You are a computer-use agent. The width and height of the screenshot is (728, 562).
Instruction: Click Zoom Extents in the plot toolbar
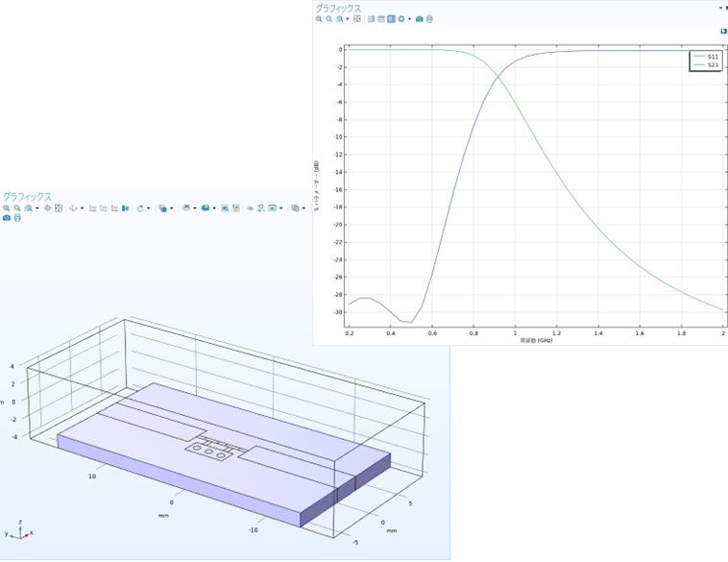click(x=357, y=18)
